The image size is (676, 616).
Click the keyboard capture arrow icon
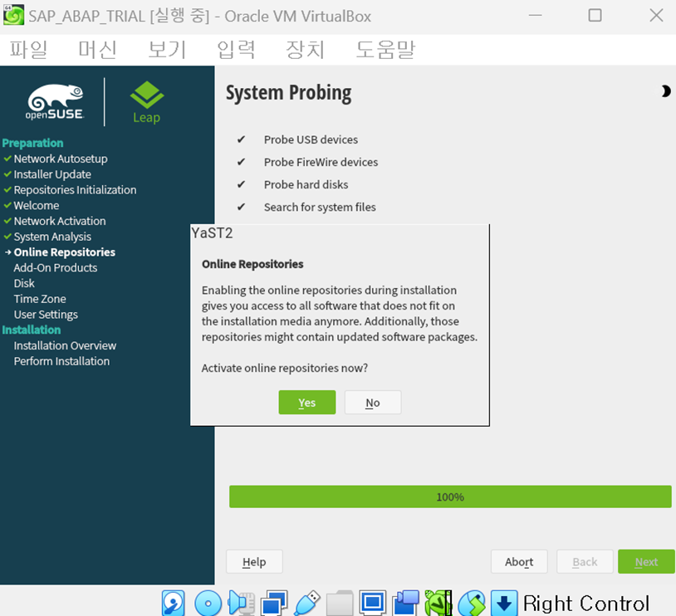click(504, 603)
